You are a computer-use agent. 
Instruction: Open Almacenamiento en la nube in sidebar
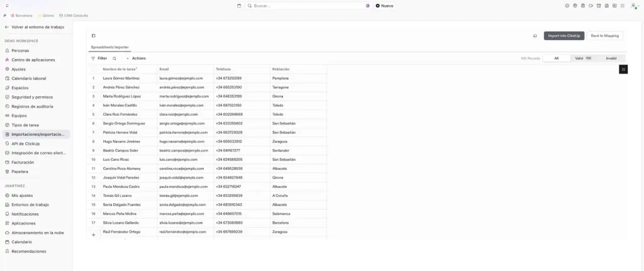[35, 233]
